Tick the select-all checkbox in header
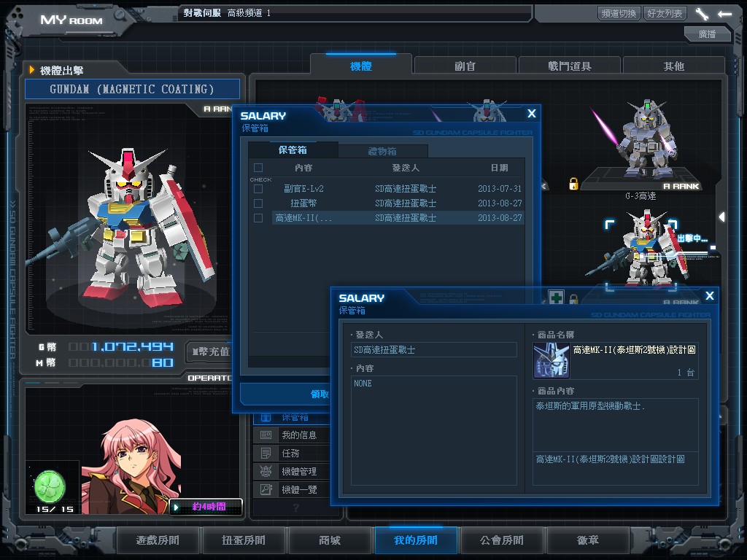This screenshot has width=747, height=560. click(x=258, y=168)
